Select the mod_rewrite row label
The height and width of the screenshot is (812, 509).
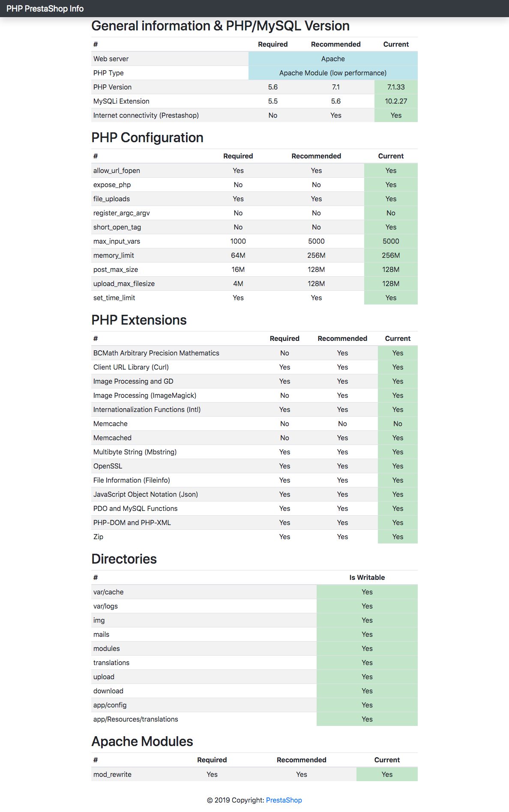(x=112, y=774)
